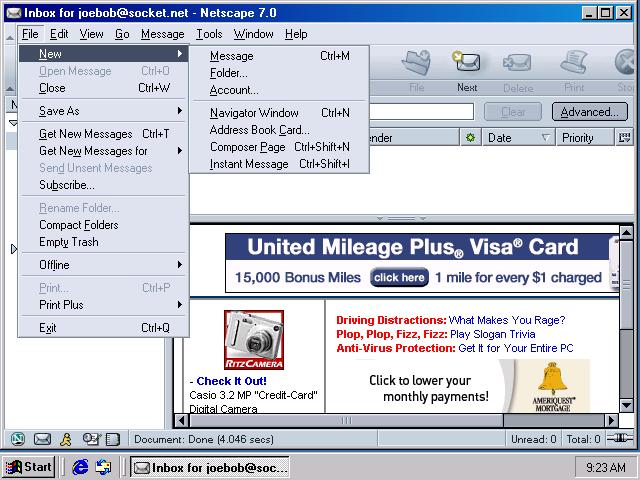Open the Help menu
Viewport: 640px width, 480px height.
click(x=296, y=34)
